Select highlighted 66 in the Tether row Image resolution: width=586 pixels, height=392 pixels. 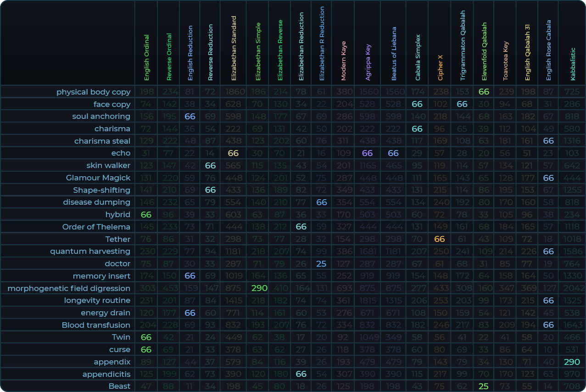coord(440,239)
